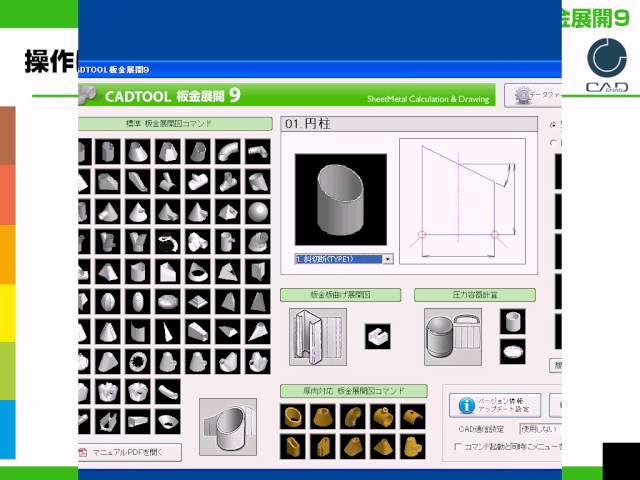Viewport: 640px width, 480px height.
Task: Select the flattened disc spheroid shape
Action: point(168,302)
